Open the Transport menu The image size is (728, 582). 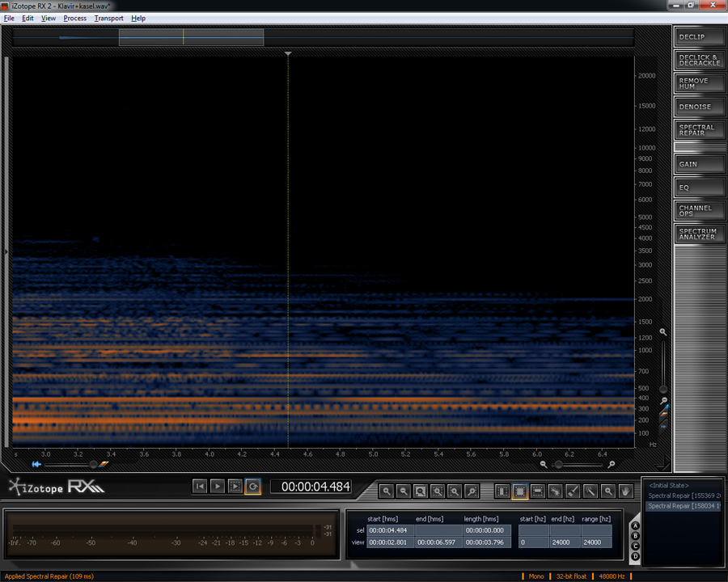[x=108, y=18]
